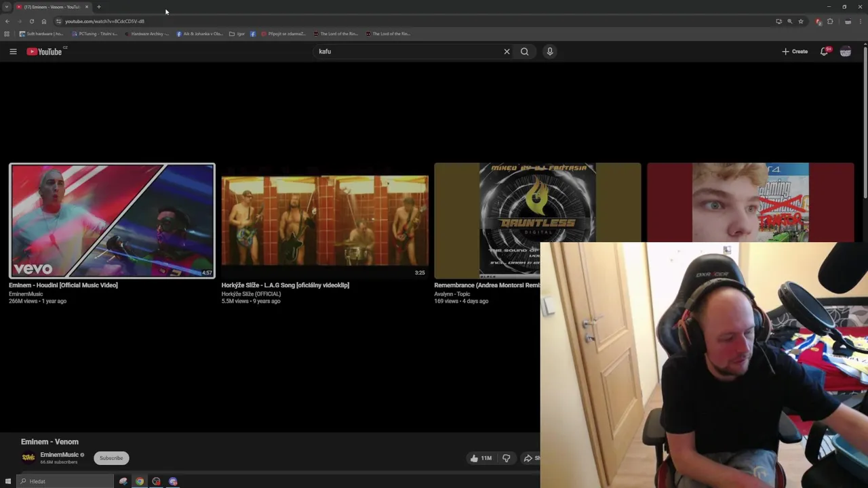Open the Chrome three-dot menu
Image resolution: width=868 pixels, height=488 pixels.
click(x=861, y=22)
